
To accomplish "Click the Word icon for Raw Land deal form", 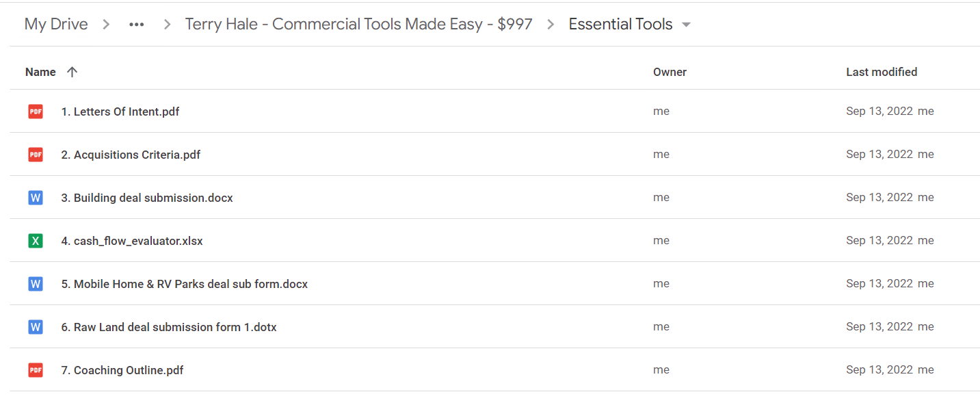I will click(36, 326).
